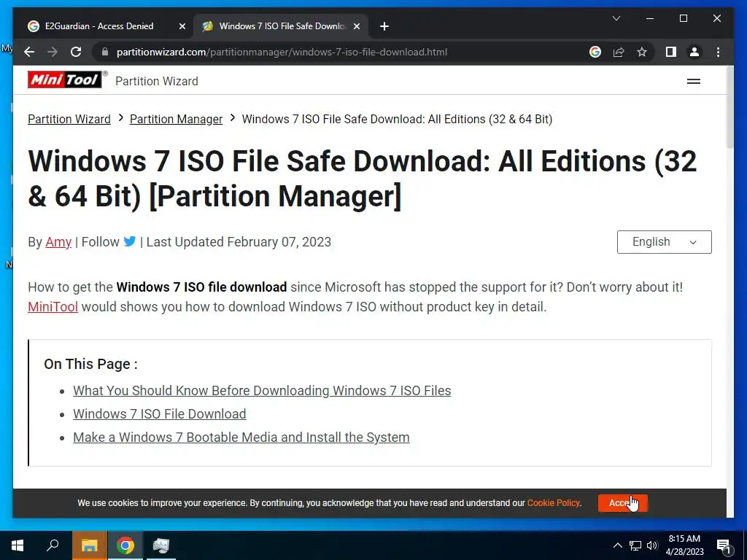The width and height of the screenshot is (747, 560).
Task: Click the browser forward arrow
Action: pyautogui.click(x=53, y=52)
